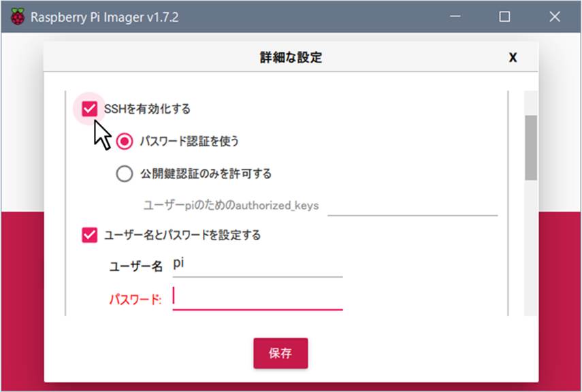Viewport: 582px width, 392px height.
Task: Click the Raspberry Pi logo icon in title bar
Action: [x=18, y=17]
